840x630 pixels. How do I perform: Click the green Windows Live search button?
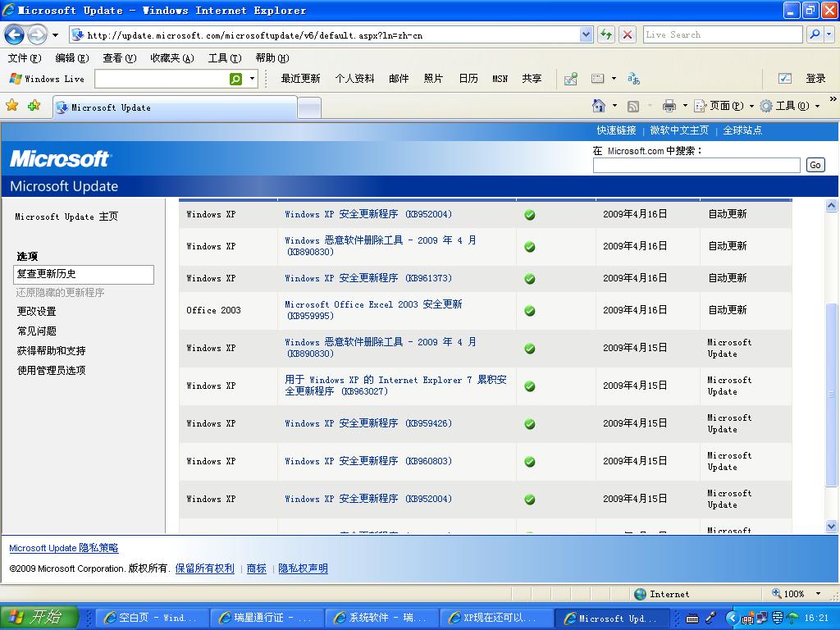(235, 79)
